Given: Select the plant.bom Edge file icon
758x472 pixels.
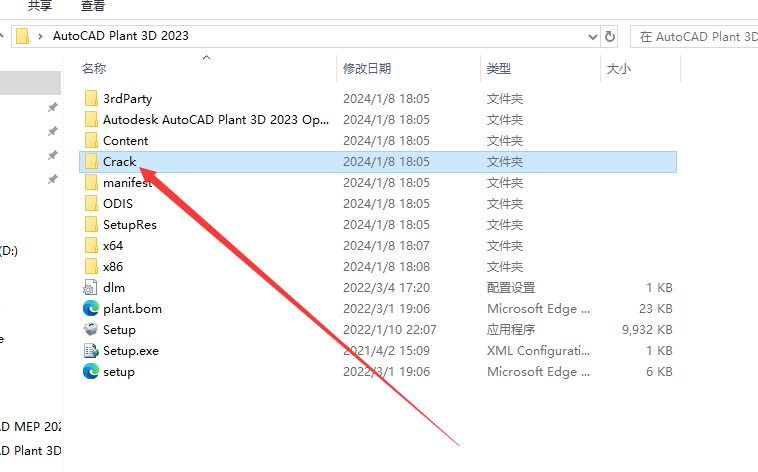Looking at the screenshot, I should 90,309.
